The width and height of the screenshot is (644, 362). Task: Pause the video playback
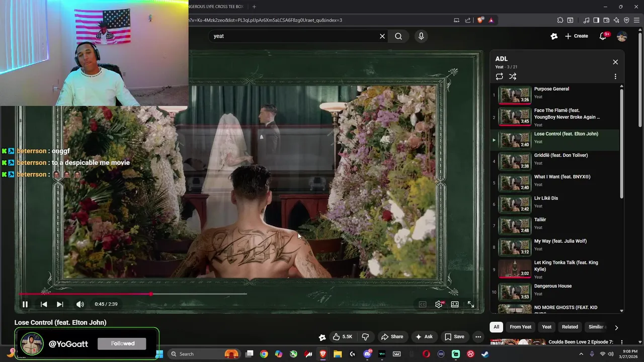click(x=25, y=304)
